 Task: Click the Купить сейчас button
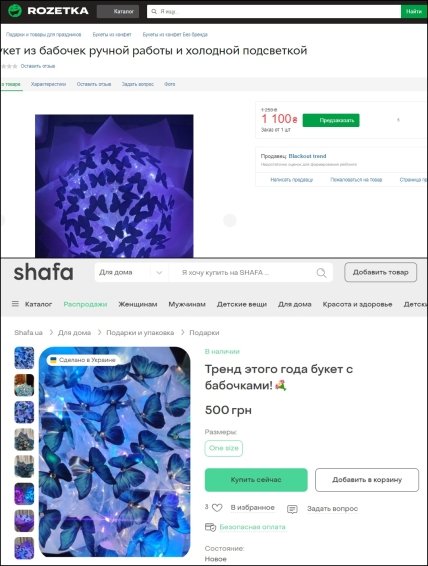coord(256,480)
